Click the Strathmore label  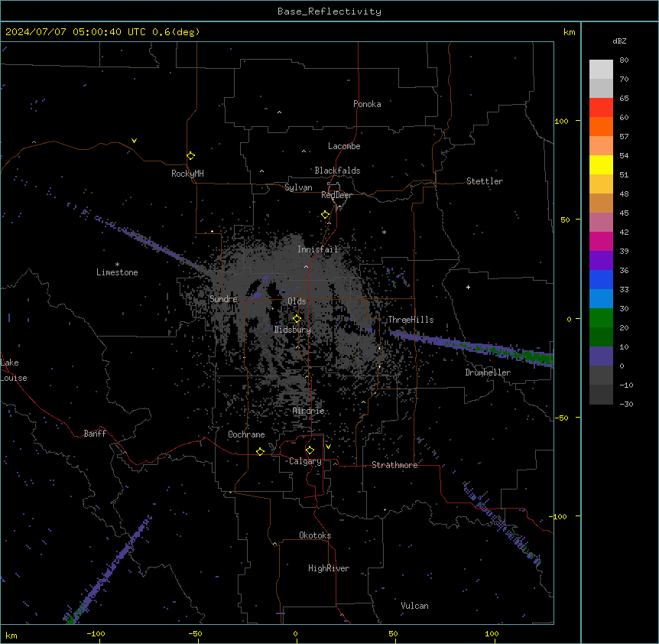(x=394, y=465)
